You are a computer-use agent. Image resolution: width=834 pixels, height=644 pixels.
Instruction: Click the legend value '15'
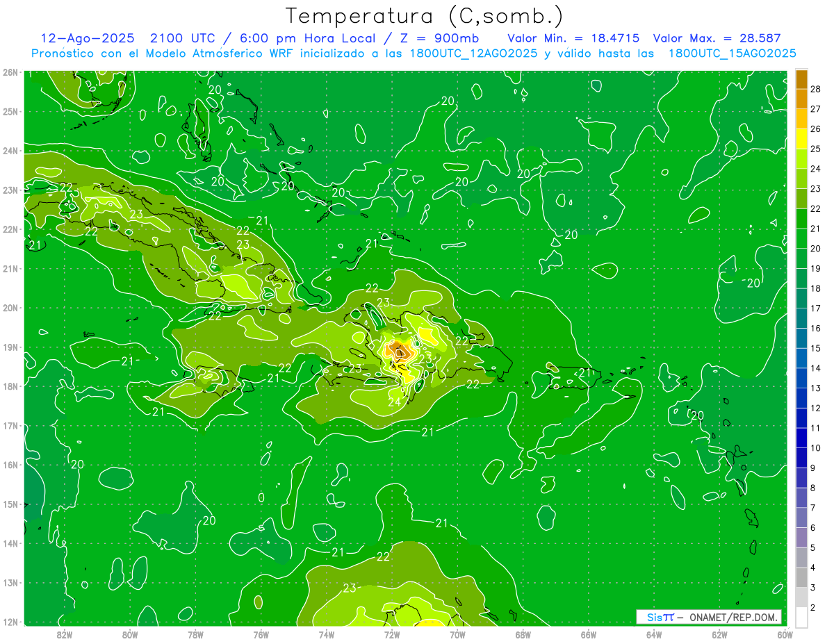815,348
